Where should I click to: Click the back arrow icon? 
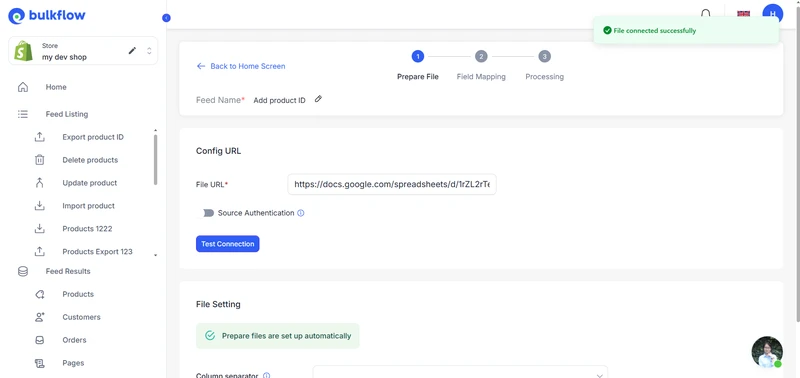[x=201, y=66]
